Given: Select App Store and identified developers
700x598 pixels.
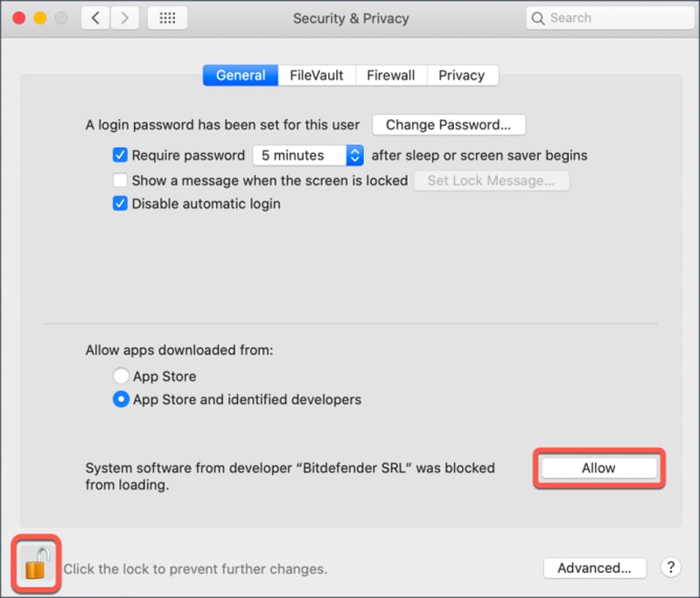Looking at the screenshot, I should tap(121, 400).
